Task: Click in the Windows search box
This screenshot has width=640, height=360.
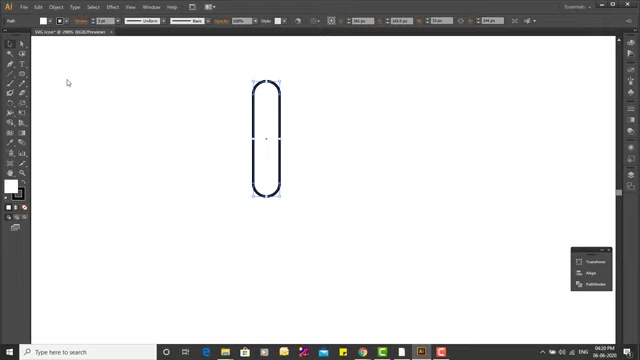Action: (x=89, y=352)
